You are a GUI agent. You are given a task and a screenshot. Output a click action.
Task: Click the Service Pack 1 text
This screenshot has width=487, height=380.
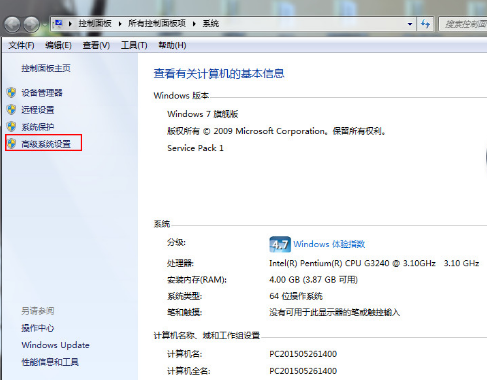coord(195,148)
